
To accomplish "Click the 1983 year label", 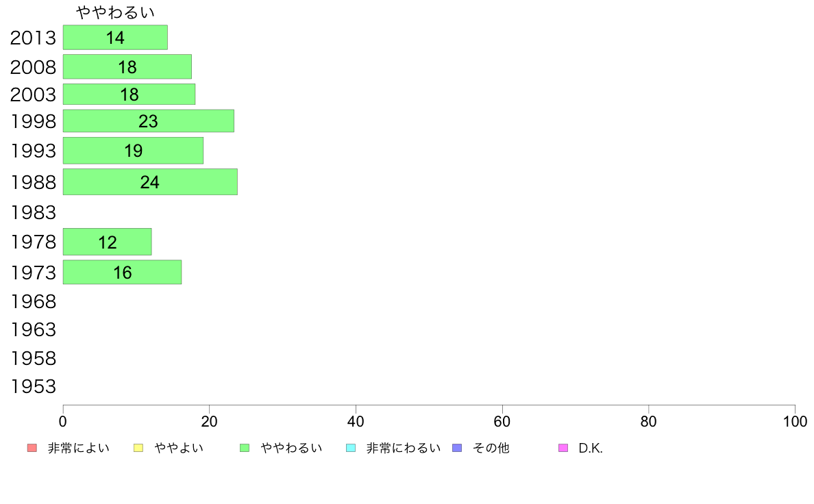I will tap(33, 212).
